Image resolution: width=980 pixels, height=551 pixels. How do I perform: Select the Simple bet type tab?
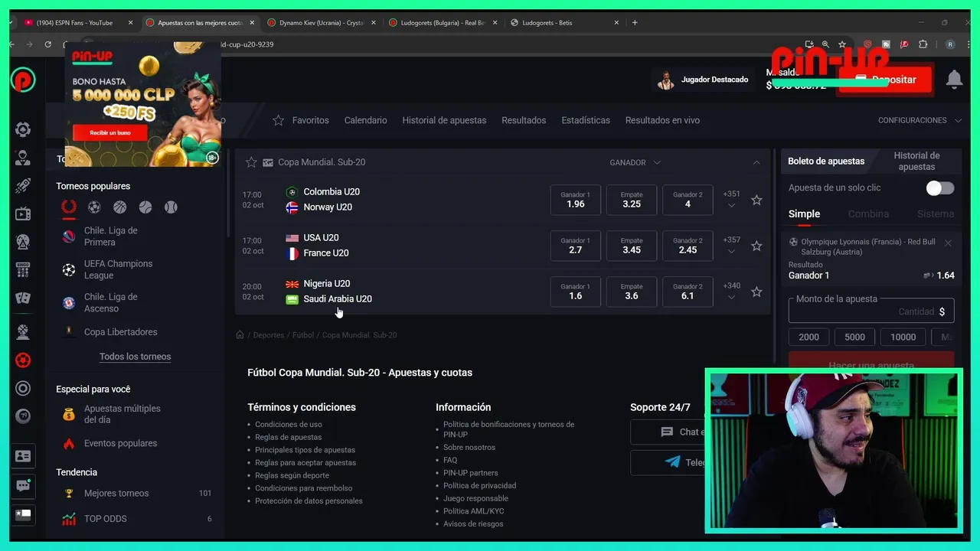pos(804,214)
